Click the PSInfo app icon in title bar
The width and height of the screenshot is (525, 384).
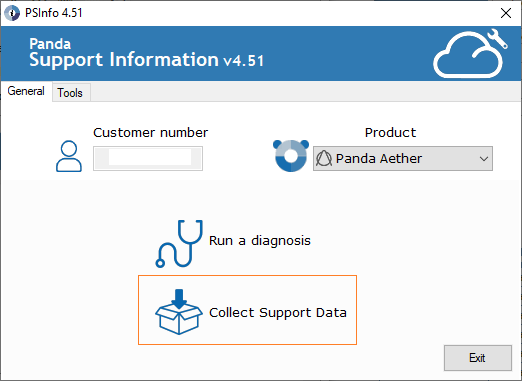coord(12,13)
